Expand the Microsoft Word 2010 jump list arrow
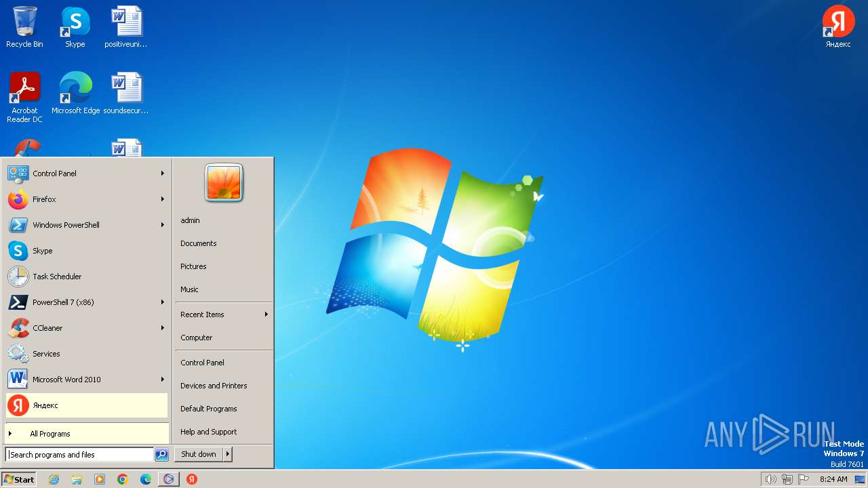The height and width of the screenshot is (488, 868). (163, 380)
